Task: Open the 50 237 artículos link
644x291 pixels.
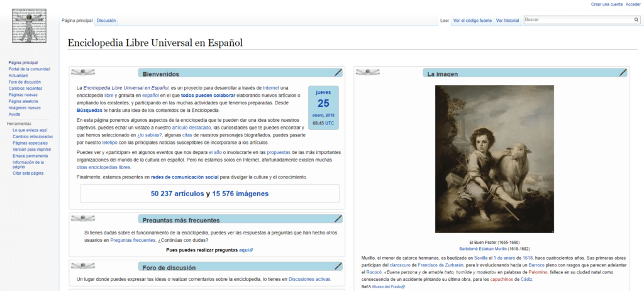Action: (x=177, y=194)
